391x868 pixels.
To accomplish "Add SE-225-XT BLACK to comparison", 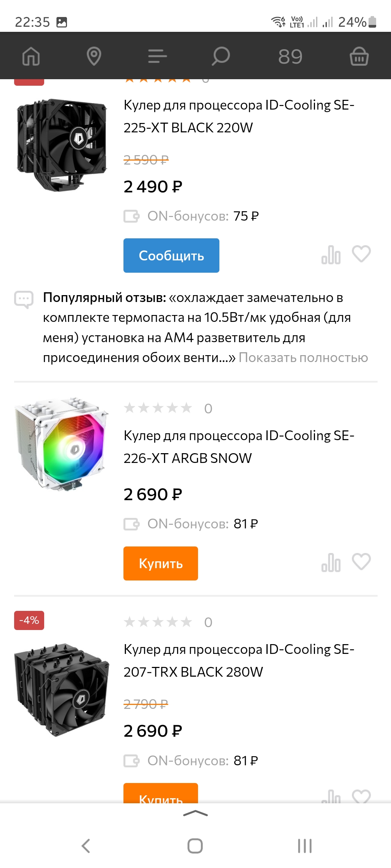I will (331, 255).
